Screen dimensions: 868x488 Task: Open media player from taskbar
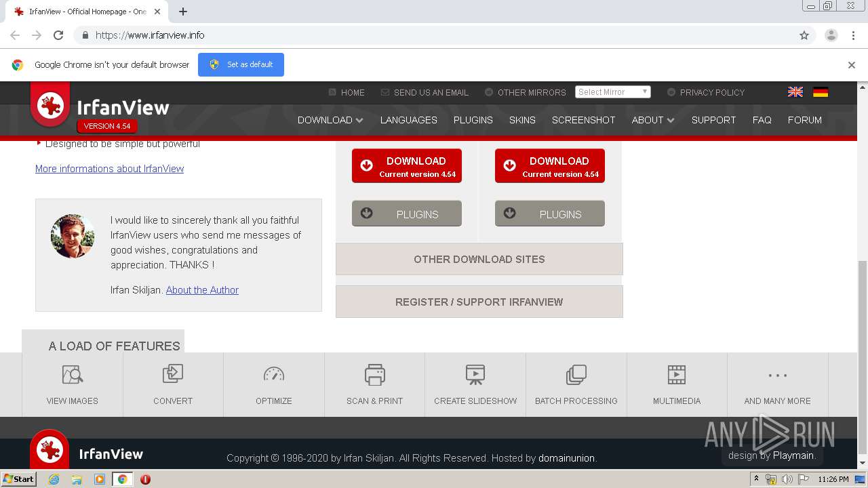100,479
